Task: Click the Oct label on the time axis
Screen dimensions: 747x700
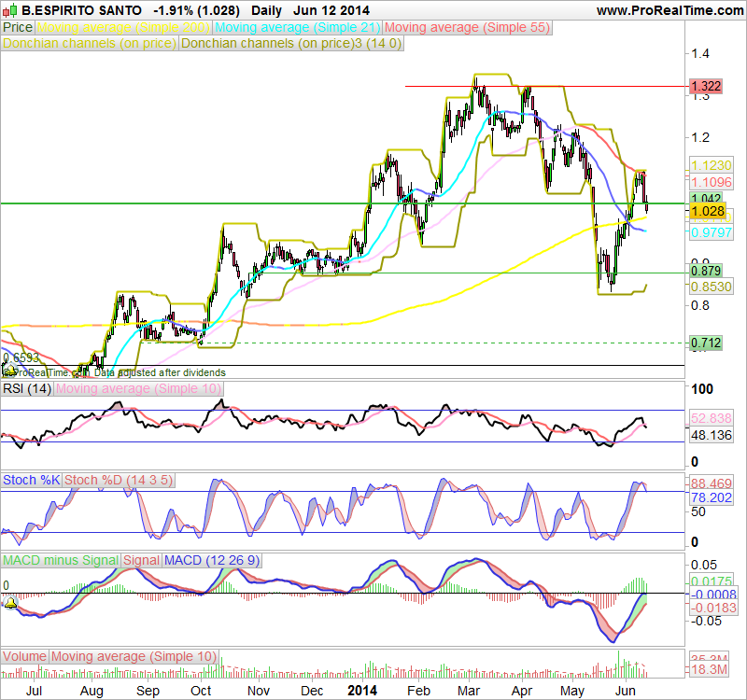Action: 201,691
